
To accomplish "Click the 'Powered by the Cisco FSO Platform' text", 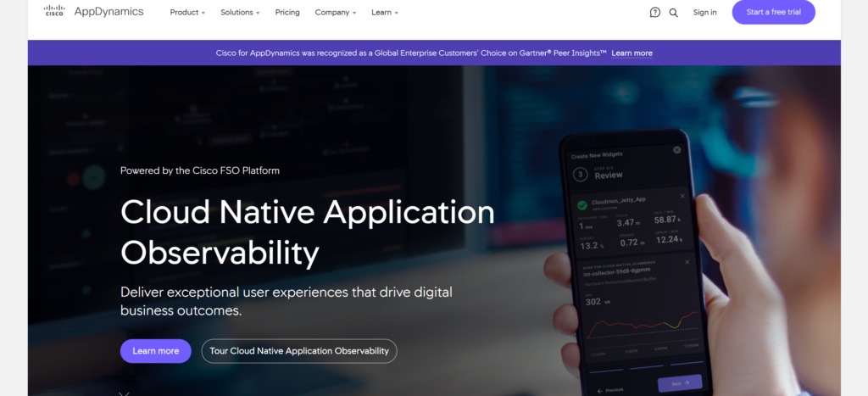I will tap(200, 170).
